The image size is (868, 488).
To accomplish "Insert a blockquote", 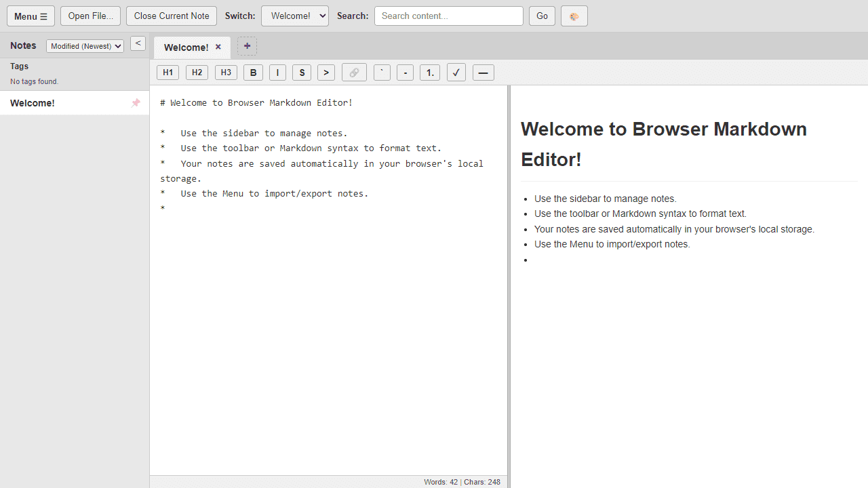I will coord(326,73).
